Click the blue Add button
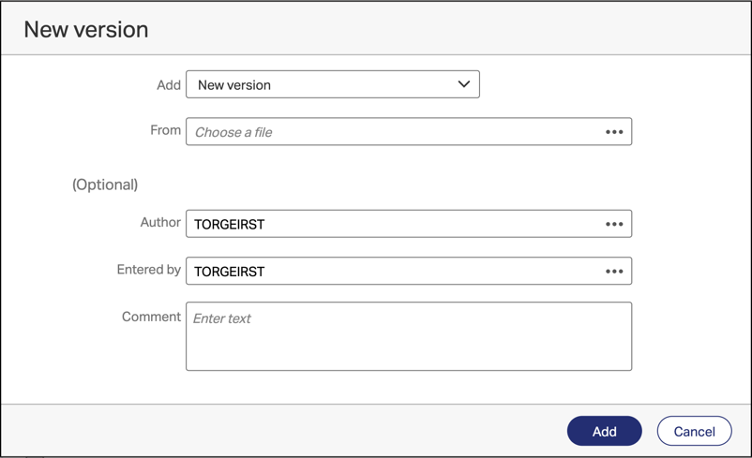Image resolution: width=752 pixels, height=458 pixels. pyautogui.click(x=604, y=431)
